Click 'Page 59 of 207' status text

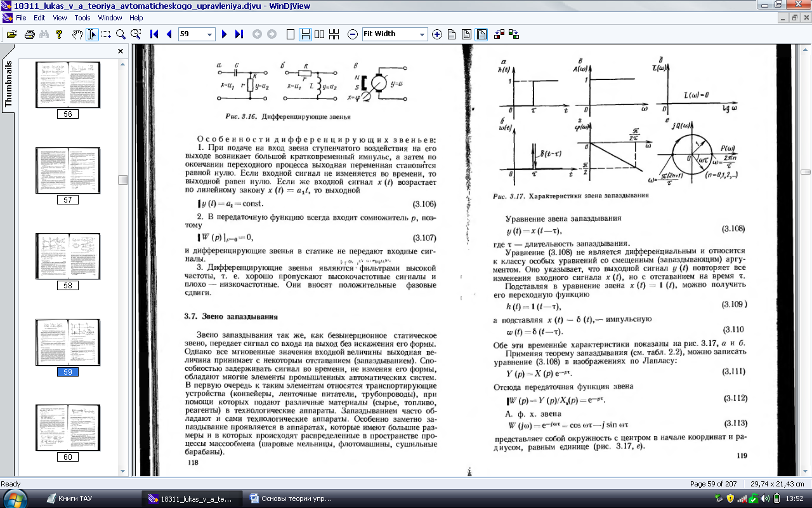(714, 484)
